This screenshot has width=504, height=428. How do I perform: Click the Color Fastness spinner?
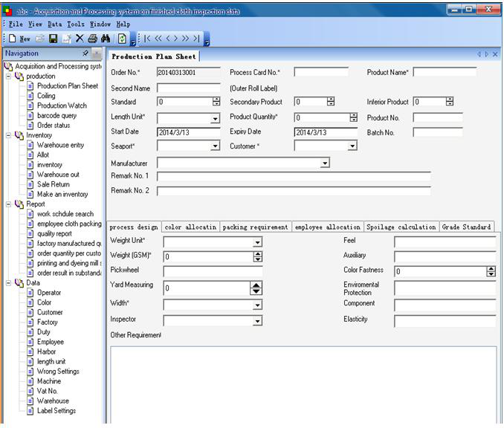coord(491,271)
